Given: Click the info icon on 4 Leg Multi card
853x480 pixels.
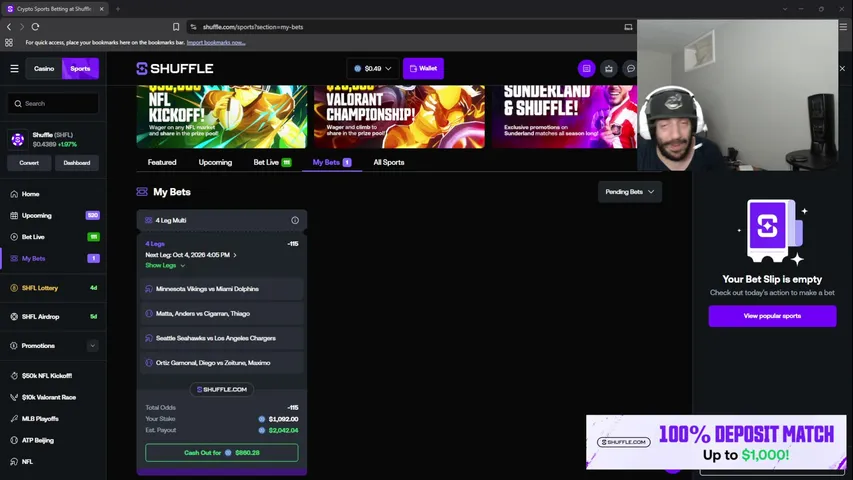Looking at the screenshot, I should tap(295, 220).
